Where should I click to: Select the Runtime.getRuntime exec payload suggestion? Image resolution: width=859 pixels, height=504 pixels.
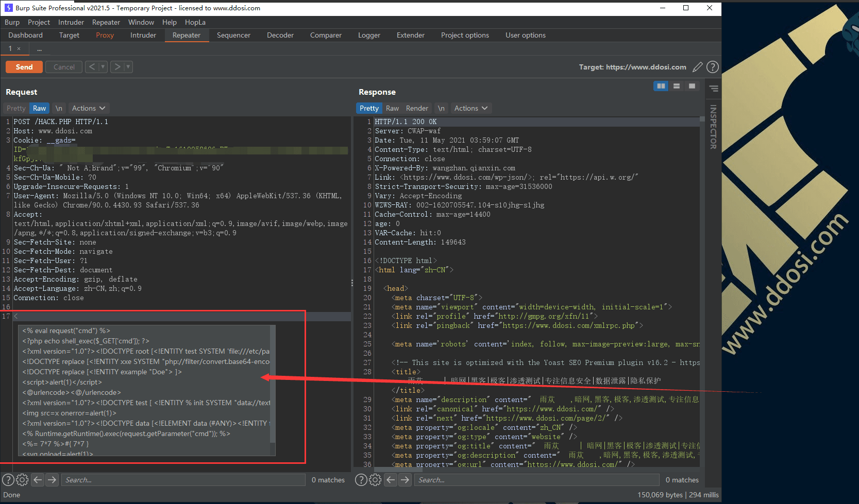point(144,433)
